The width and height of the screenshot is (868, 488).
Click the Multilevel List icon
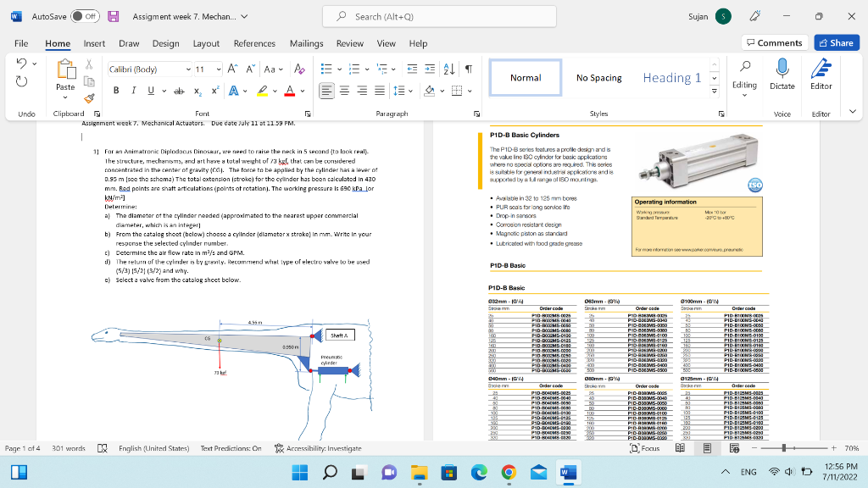(x=382, y=69)
